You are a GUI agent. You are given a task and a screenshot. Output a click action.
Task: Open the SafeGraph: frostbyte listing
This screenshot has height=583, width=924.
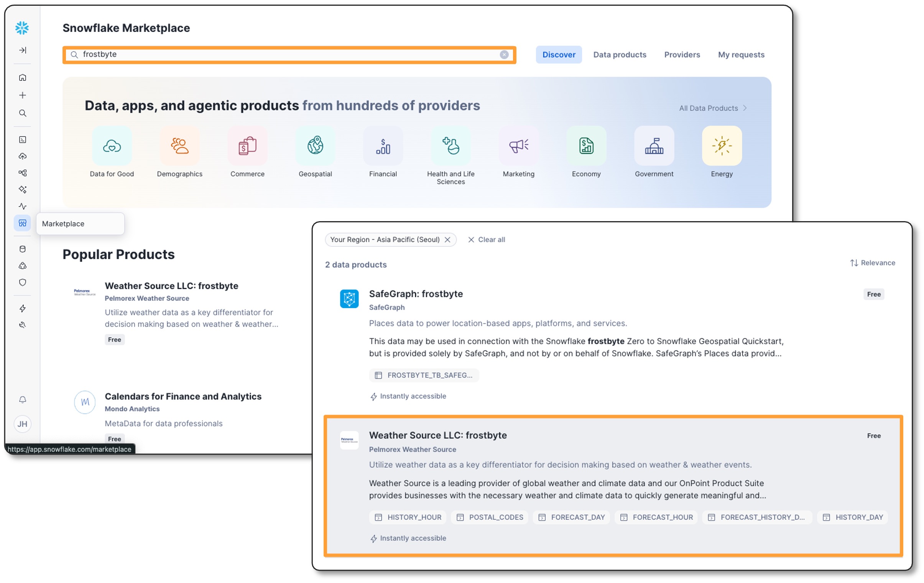pyautogui.click(x=416, y=294)
